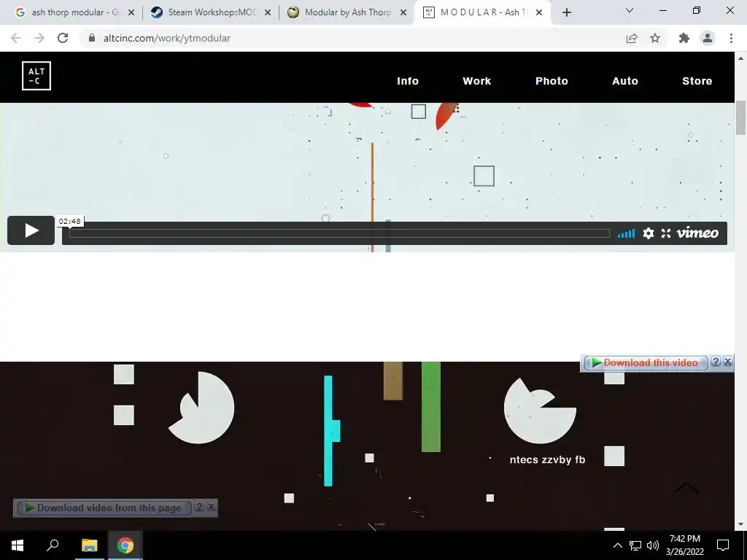
Task: Bookmark this page with star
Action: point(655,38)
